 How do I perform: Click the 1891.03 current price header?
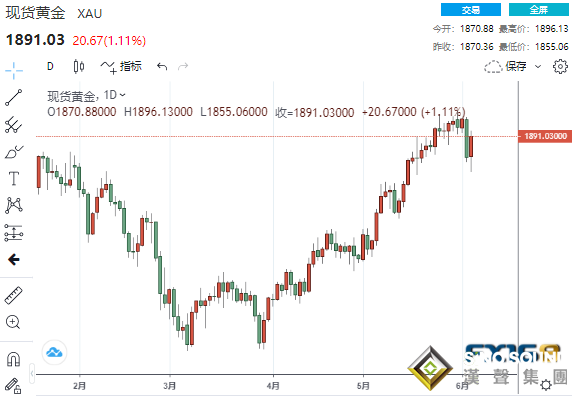click(35, 40)
